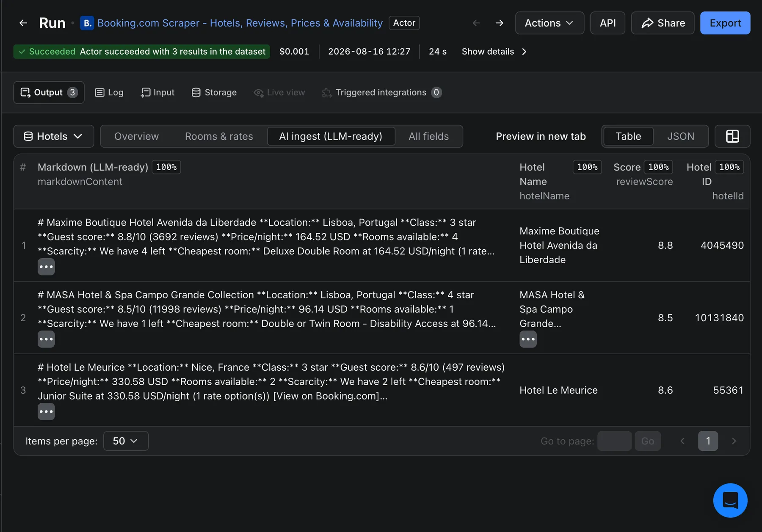This screenshot has width=762, height=532.
Task: Select the Overview view
Action: pos(136,136)
